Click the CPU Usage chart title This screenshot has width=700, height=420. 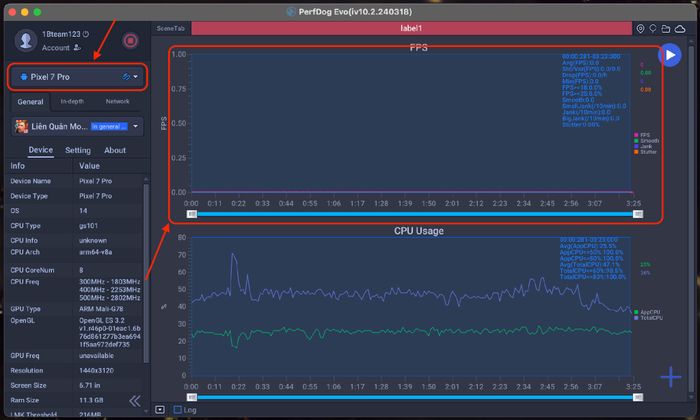click(419, 231)
